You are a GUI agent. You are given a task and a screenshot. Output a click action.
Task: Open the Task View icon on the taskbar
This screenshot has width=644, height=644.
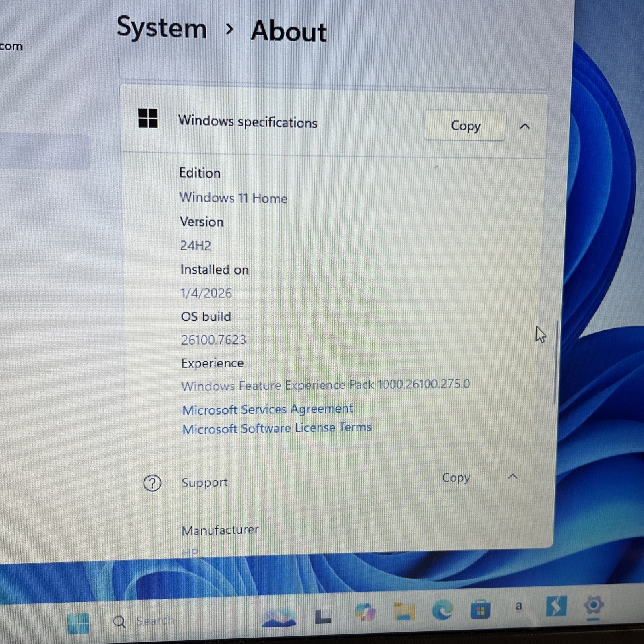tap(323, 617)
